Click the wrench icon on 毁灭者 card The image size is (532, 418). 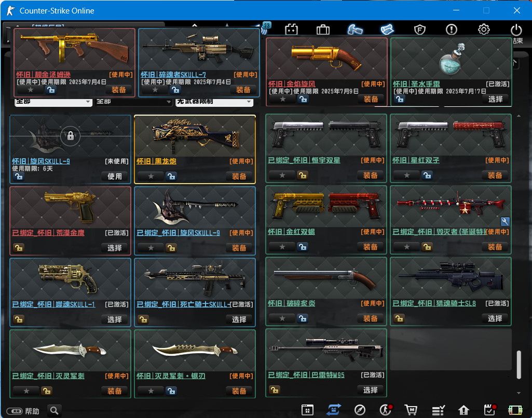point(505,221)
